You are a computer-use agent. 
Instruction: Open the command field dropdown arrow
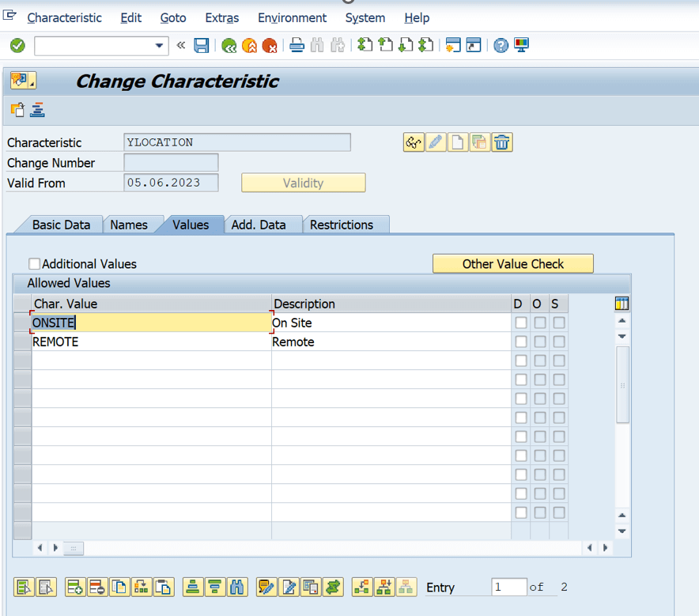(159, 46)
